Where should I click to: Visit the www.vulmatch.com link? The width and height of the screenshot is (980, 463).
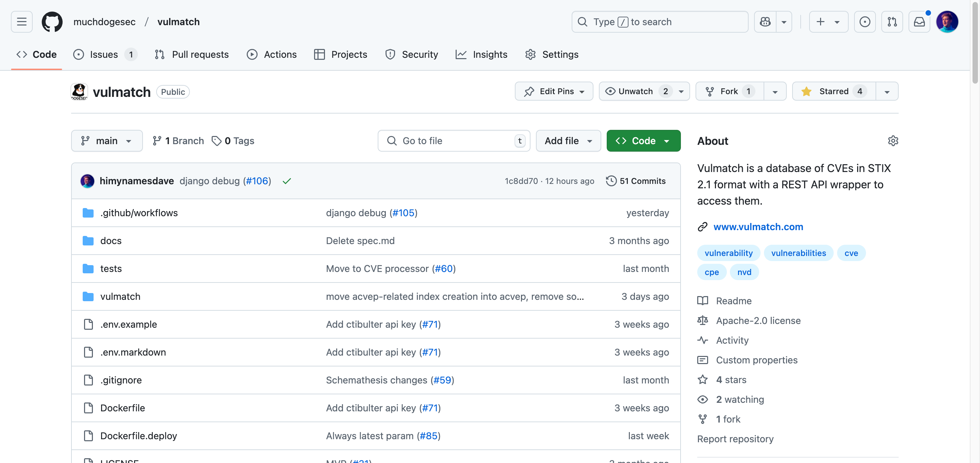tap(758, 227)
